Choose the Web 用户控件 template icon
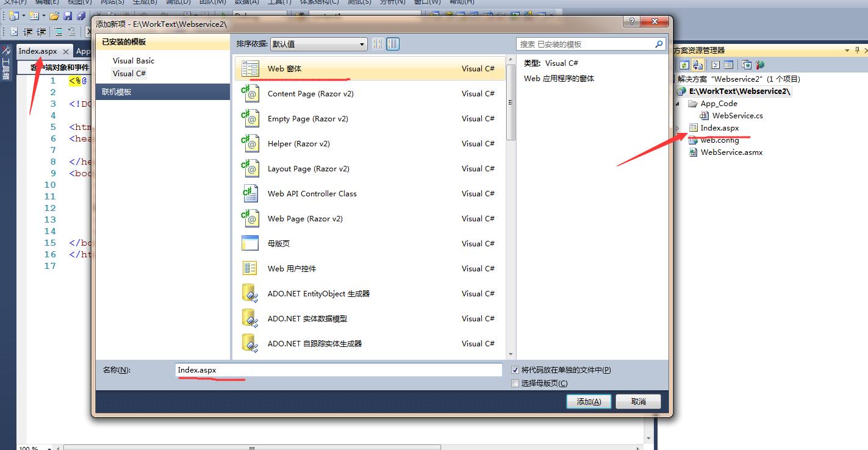 click(x=250, y=269)
